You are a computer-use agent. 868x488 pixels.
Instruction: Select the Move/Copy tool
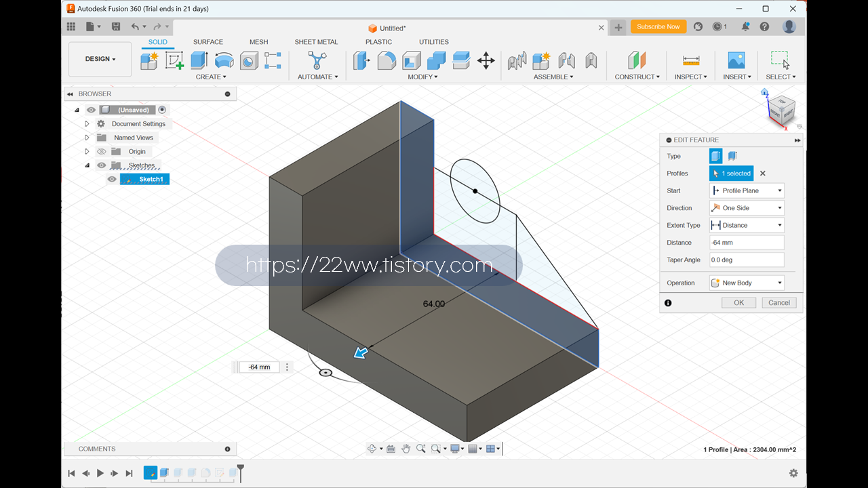pos(486,60)
